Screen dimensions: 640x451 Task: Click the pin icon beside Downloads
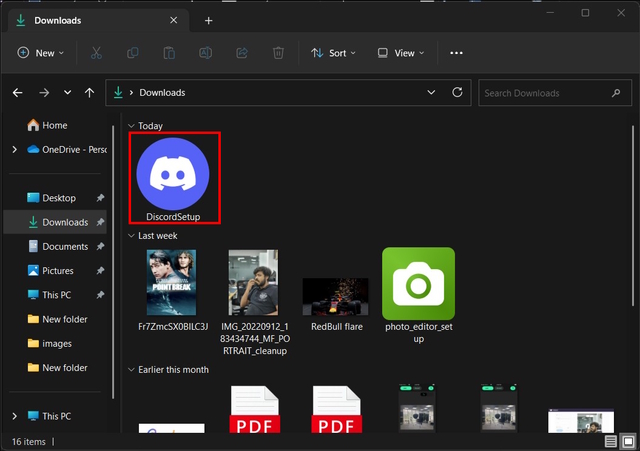[100, 222]
